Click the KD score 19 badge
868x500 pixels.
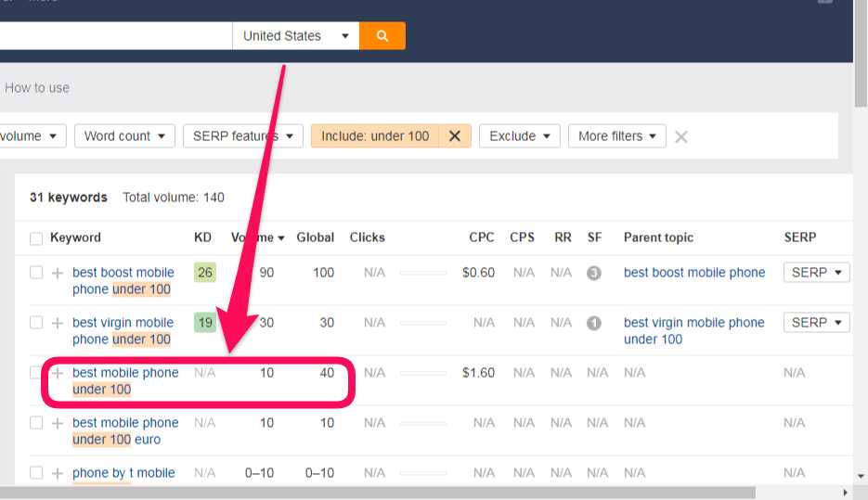tap(205, 323)
